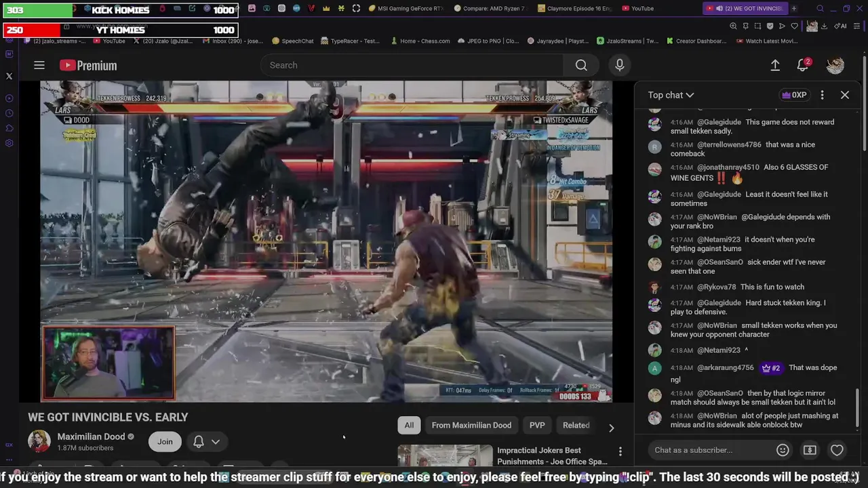The image size is (868, 488).
Task: Click the video title WE GOT INVINCIBLE VS. EARLY
Action: coord(108,418)
